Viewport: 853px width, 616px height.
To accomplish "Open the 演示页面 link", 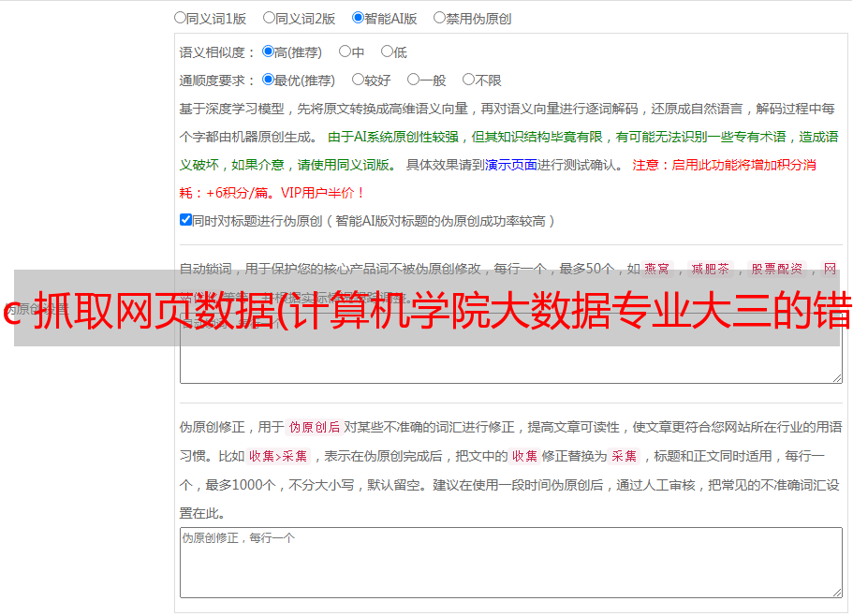I will [510, 165].
